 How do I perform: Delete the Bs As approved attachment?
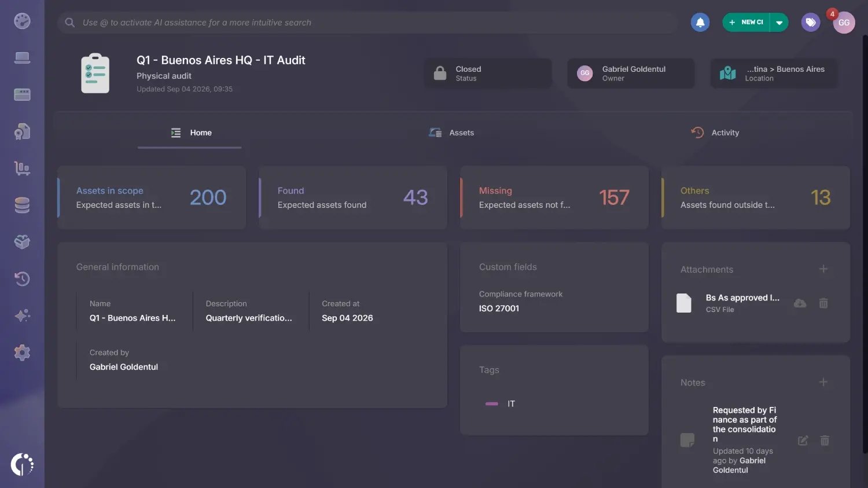(823, 303)
